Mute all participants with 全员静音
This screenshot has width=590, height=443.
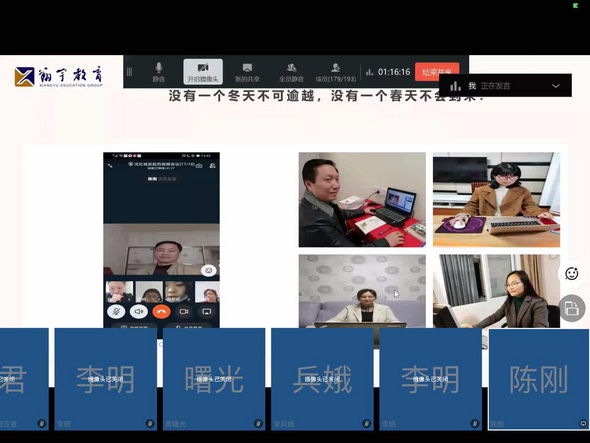click(291, 72)
